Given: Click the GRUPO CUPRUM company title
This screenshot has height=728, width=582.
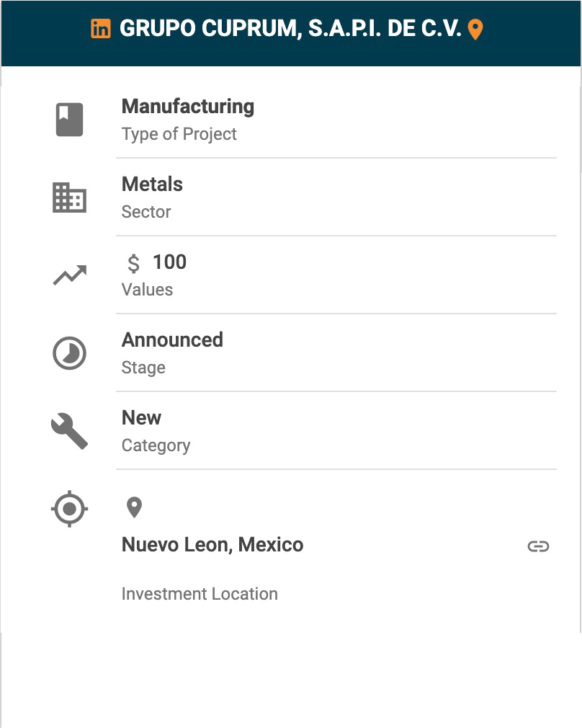Looking at the screenshot, I should pos(290,29).
